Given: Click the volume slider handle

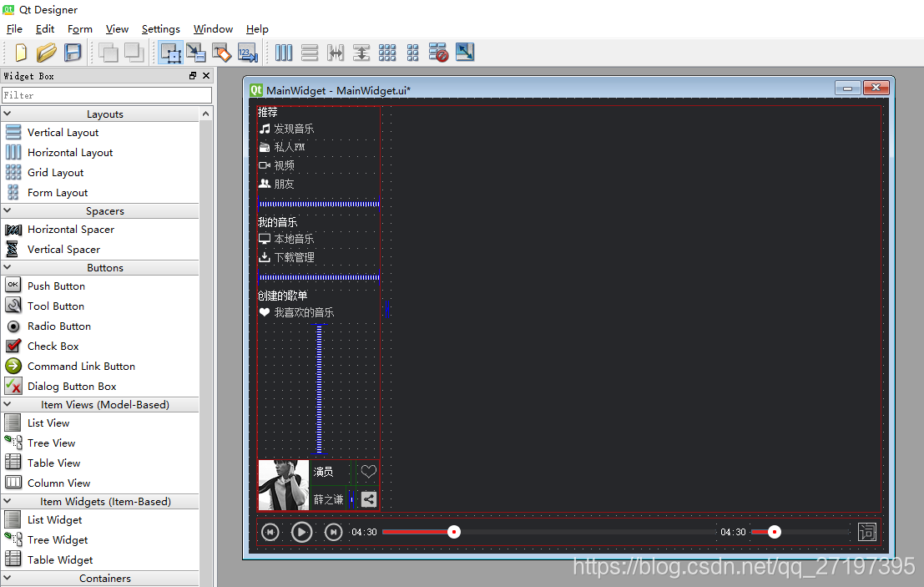Looking at the screenshot, I should (775, 532).
